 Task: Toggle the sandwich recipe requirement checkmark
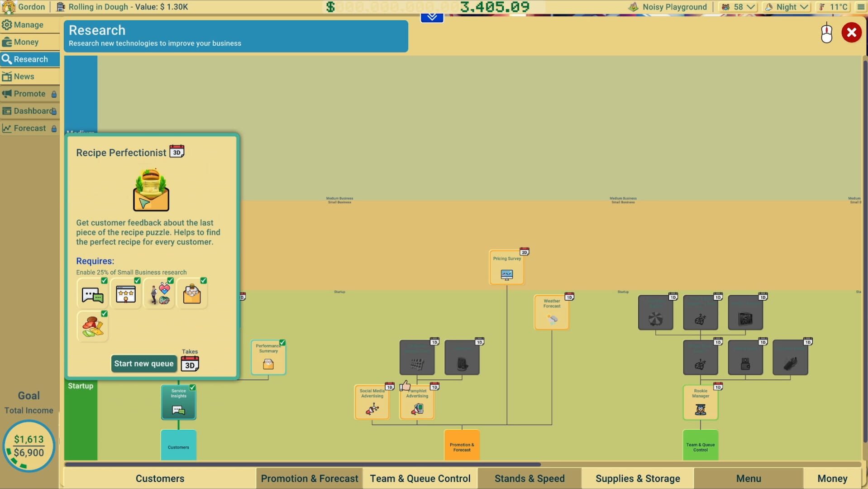tap(105, 313)
